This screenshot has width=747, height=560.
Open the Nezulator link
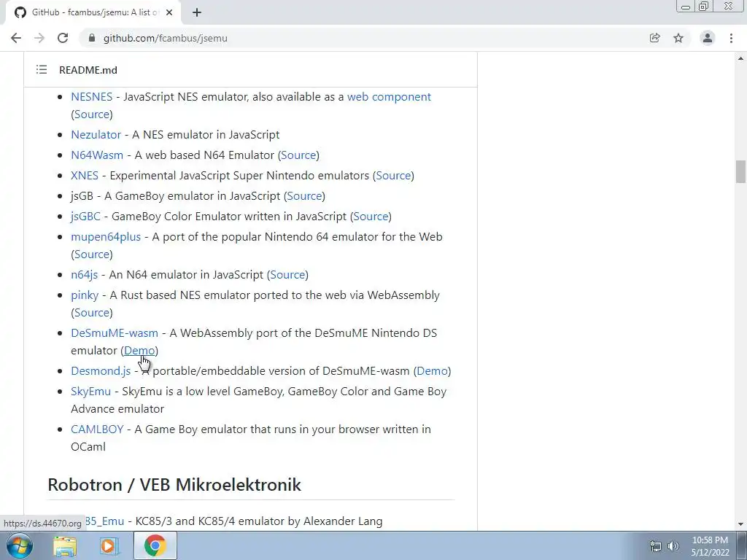[96, 135]
